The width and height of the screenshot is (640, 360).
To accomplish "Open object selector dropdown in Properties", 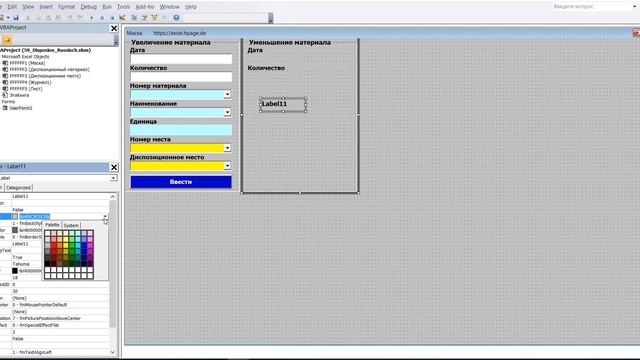I will point(113,178).
